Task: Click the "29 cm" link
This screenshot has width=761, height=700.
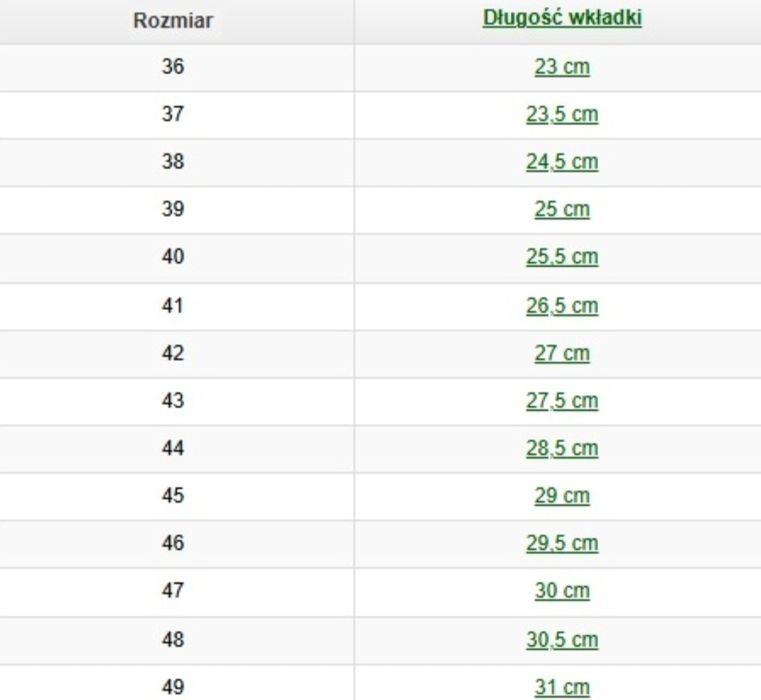Action: coord(561,496)
